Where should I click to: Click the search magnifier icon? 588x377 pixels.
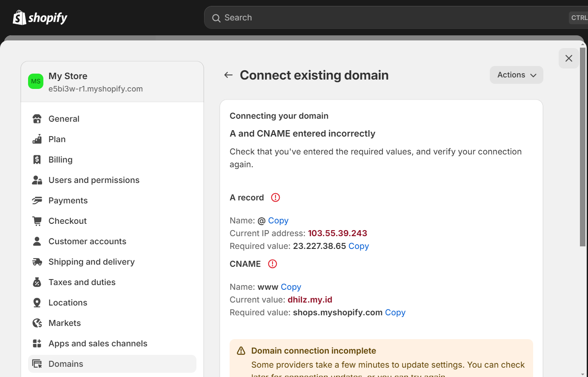pyautogui.click(x=216, y=18)
